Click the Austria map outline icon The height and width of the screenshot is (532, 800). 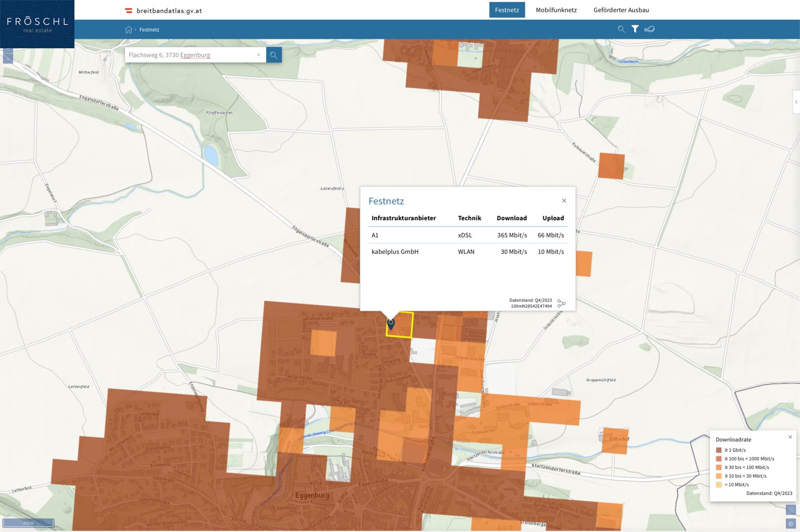coord(650,29)
